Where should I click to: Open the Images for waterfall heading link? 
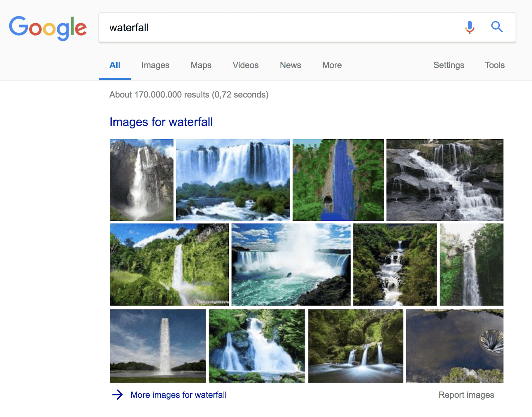coord(161,122)
